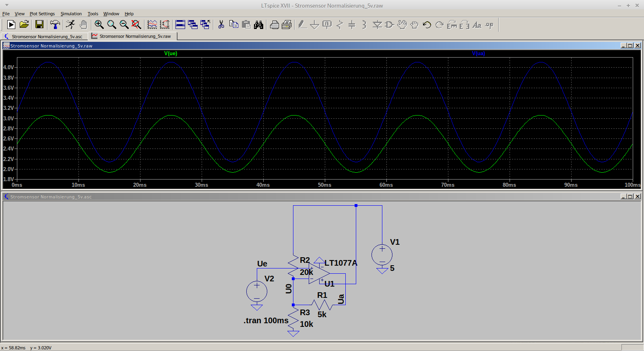Image resolution: width=644 pixels, height=351 pixels.
Task: Click the Save floppy disk icon
Action: click(39, 25)
